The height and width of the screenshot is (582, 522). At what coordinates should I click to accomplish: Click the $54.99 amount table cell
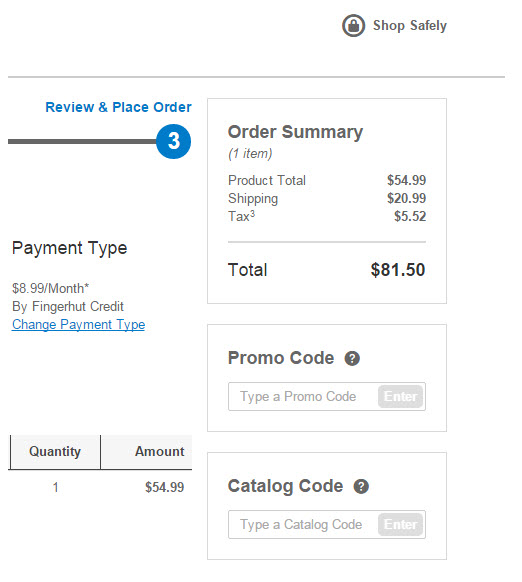(164, 487)
